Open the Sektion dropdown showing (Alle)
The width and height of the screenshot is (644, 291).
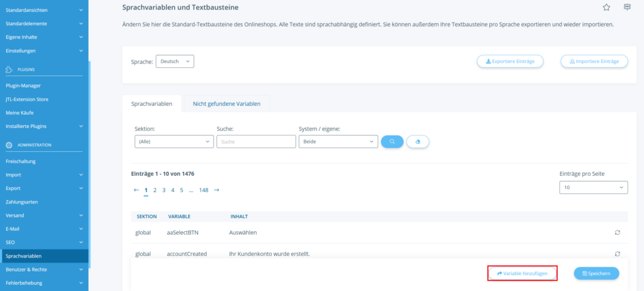(x=174, y=142)
